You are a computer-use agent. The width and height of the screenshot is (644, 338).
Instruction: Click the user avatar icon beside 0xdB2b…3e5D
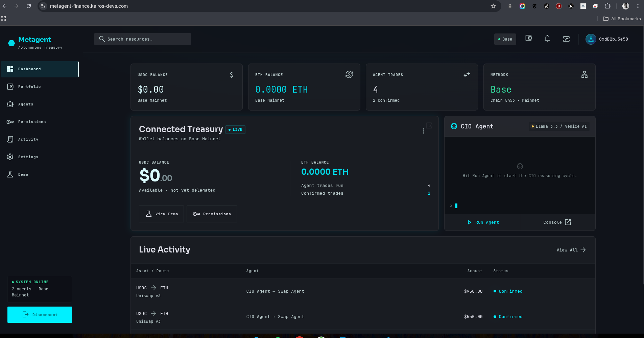click(591, 39)
